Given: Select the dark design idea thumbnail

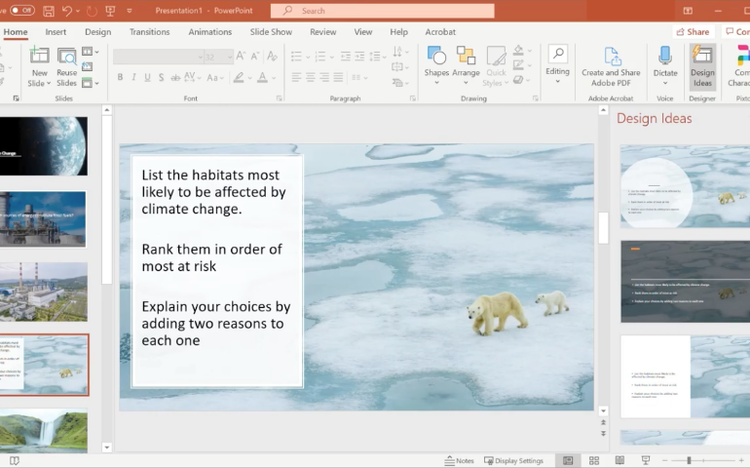Looking at the screenshot, I should coord(684,281).
